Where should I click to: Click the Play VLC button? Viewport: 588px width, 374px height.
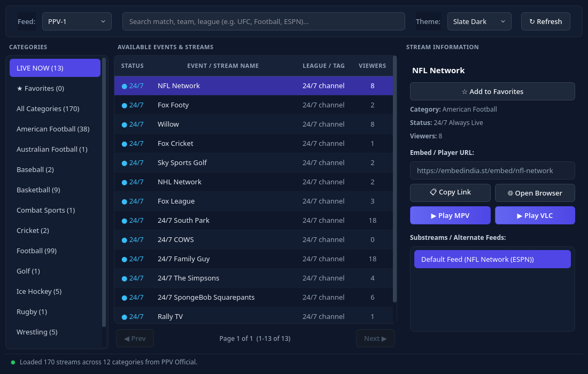535,215
